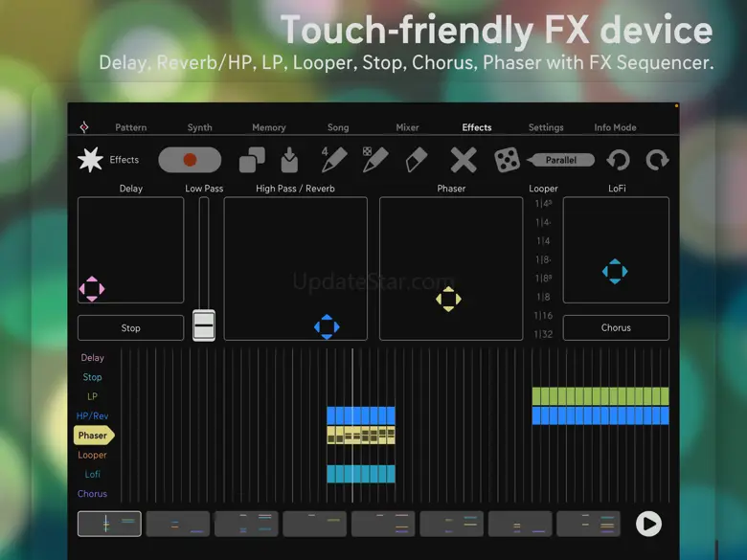Select the Phaser track label

click(93, 436)
